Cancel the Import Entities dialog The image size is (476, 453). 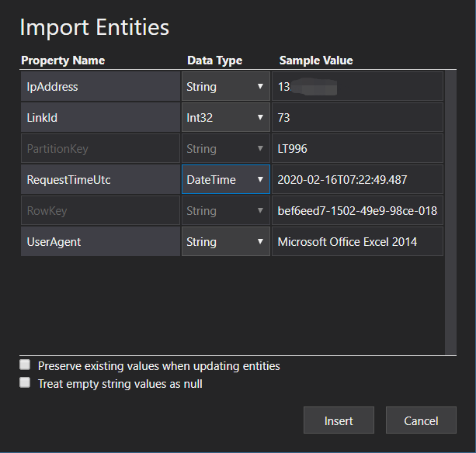[x=421, y=421]
